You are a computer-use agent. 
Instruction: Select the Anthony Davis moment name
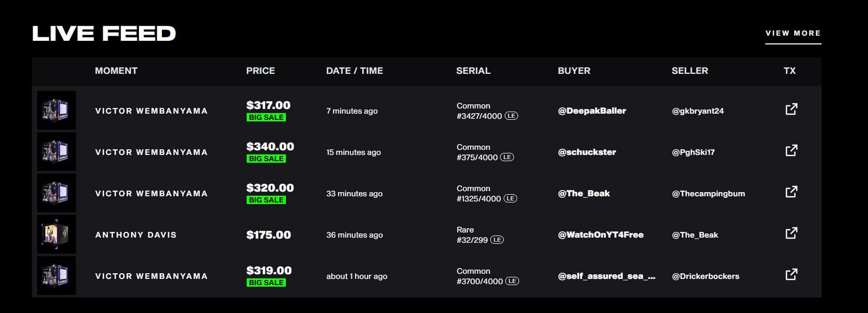coord(136,235)
